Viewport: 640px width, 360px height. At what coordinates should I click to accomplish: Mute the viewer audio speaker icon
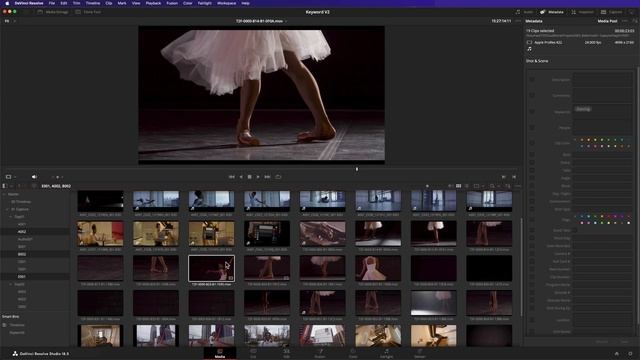tap(34, 177)
